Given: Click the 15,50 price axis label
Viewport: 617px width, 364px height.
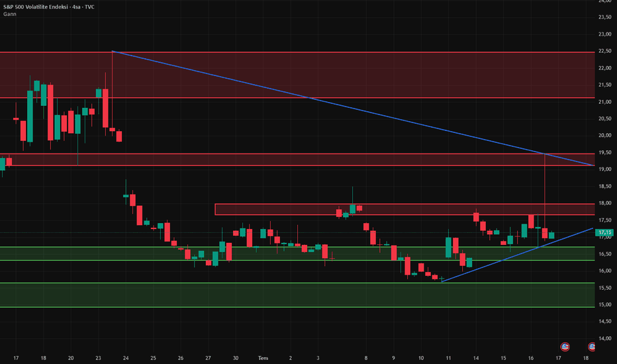Looking at the screenshot, I should tap(605, 288).
